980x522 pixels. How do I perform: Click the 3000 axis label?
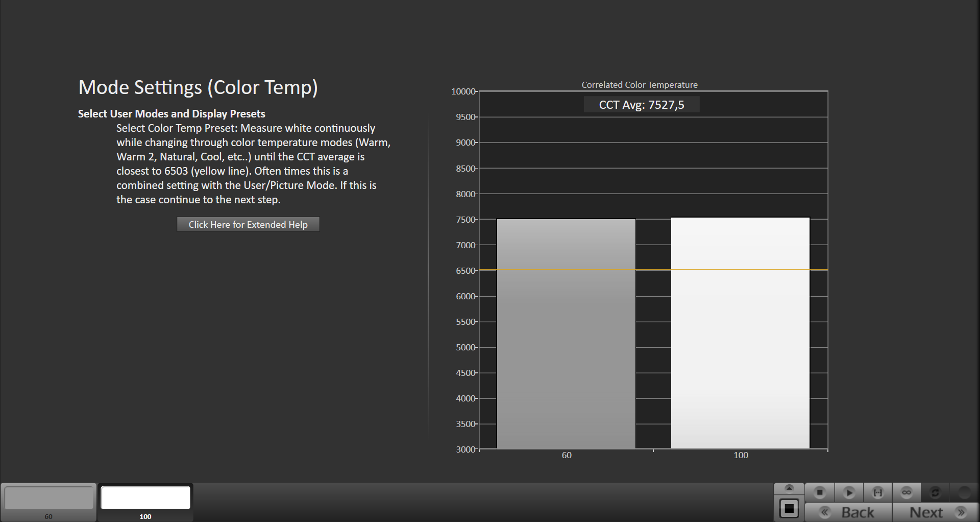point(465,449)
